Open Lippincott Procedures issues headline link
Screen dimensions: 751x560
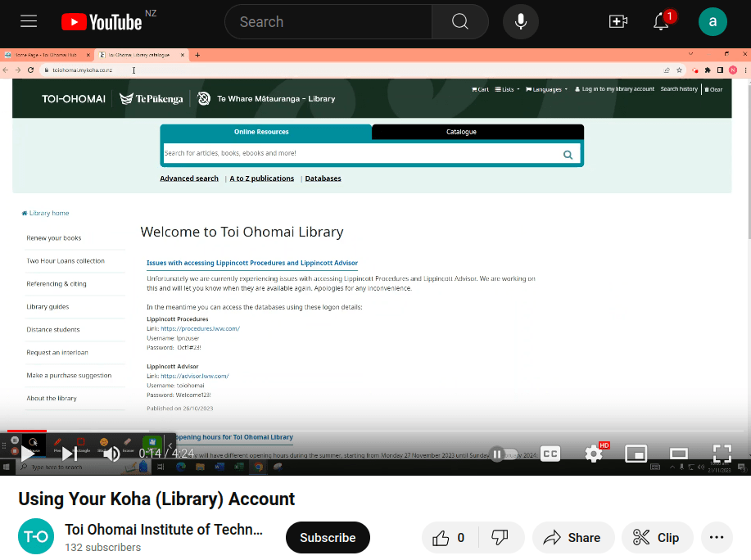(252, 263)
